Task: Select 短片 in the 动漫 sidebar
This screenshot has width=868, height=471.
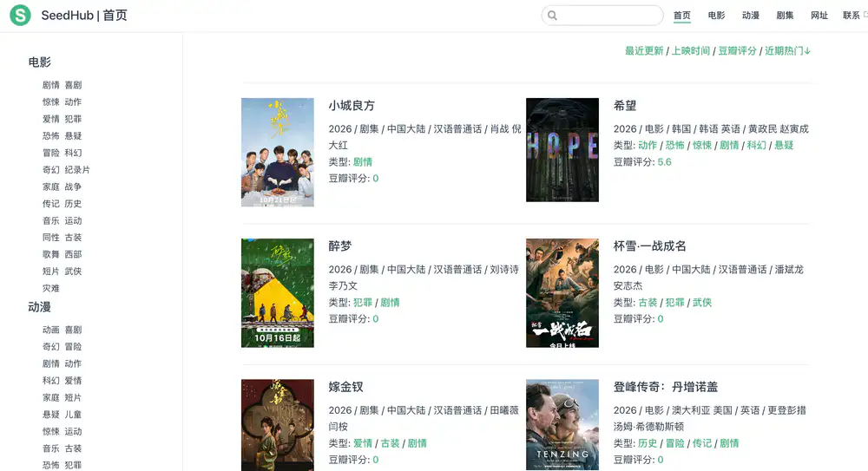Action: (x=73, y=397)
